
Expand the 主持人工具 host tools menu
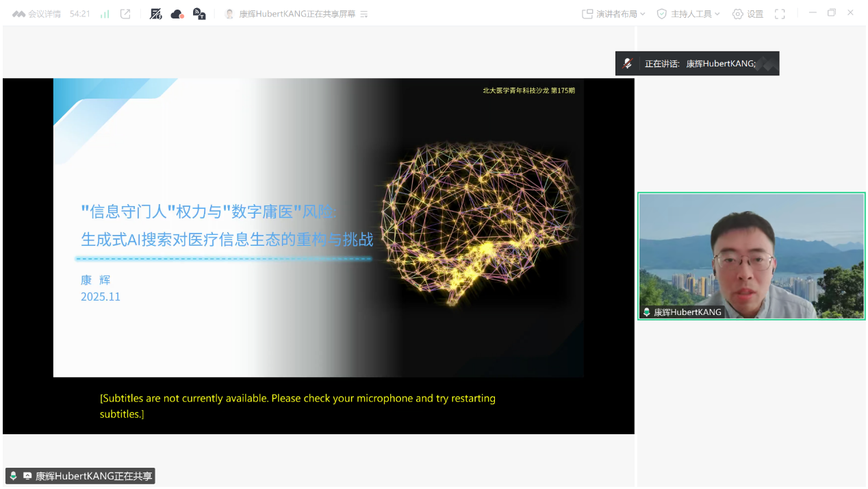688,14
